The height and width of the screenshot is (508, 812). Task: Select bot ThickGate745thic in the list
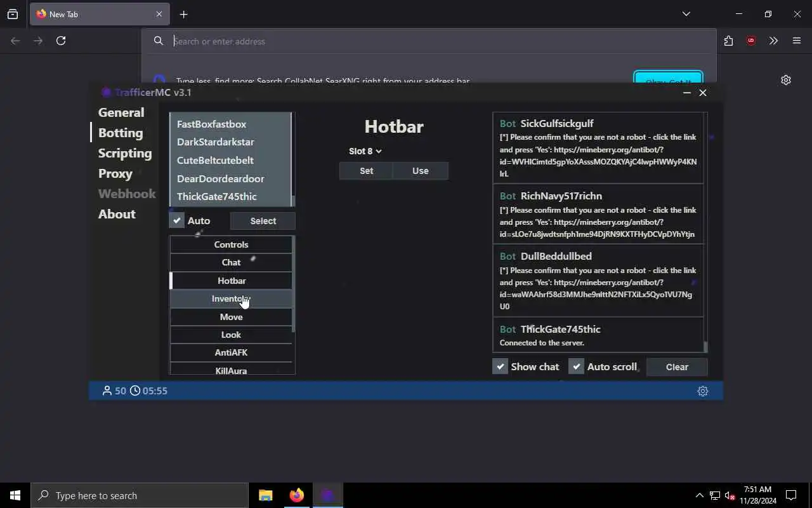click(230, 196)
